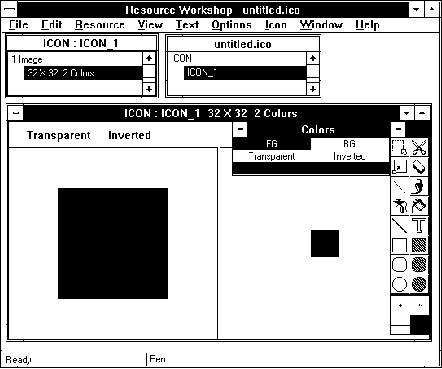Click the small black square in actual-size pane
Viewport: 442px width, 369px height.
[x=325, y=243]
